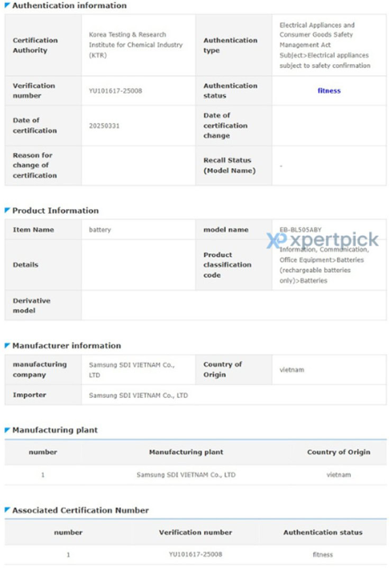
Task: Click the blue marker beside Manufacturing plant heading
Action: point(7,430)
